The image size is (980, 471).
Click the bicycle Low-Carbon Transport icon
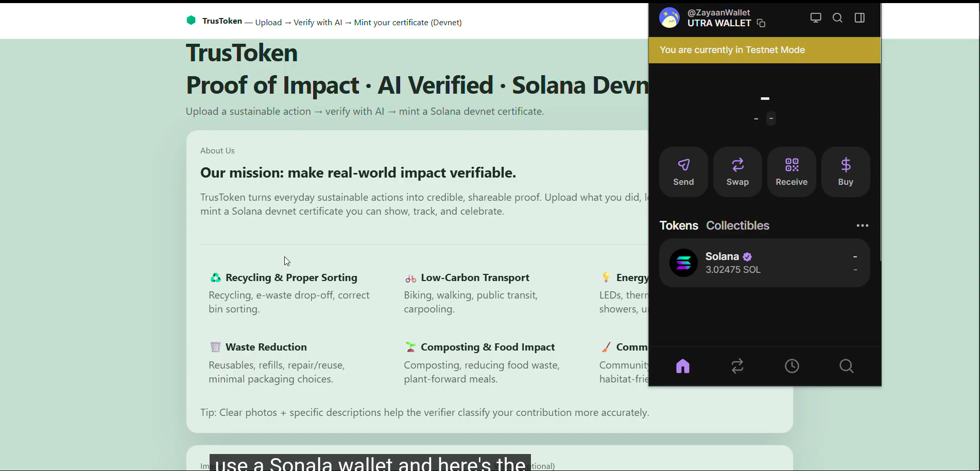410,278
